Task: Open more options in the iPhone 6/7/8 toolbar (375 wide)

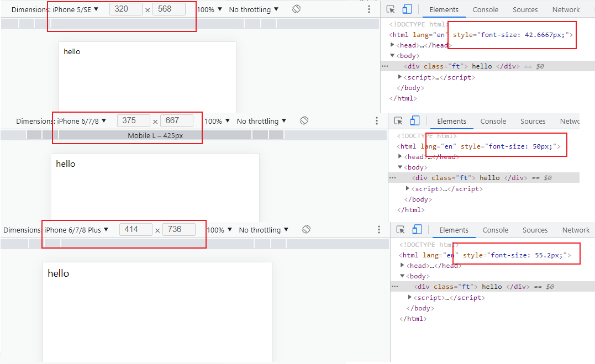Action: [376, 121]
